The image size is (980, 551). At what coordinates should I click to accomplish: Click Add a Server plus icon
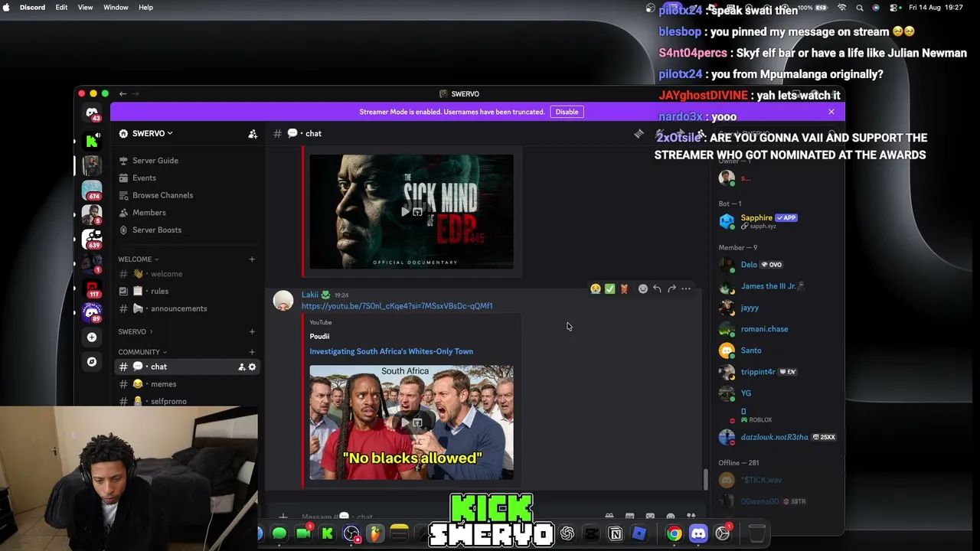(x=92, y=337)
